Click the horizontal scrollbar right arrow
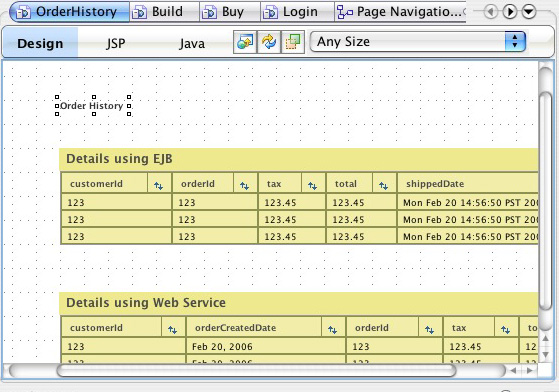The image size is (559, 392). click(530, 371)
